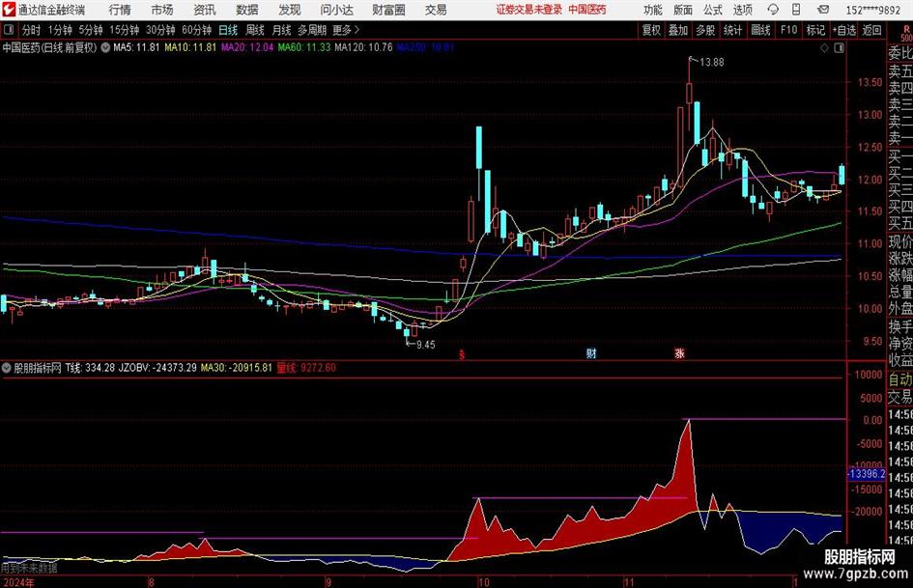Expand dropdown arrow next to 股朋指标网 indicator
This screenshot has height=588, width=913.
pos(7,367)
